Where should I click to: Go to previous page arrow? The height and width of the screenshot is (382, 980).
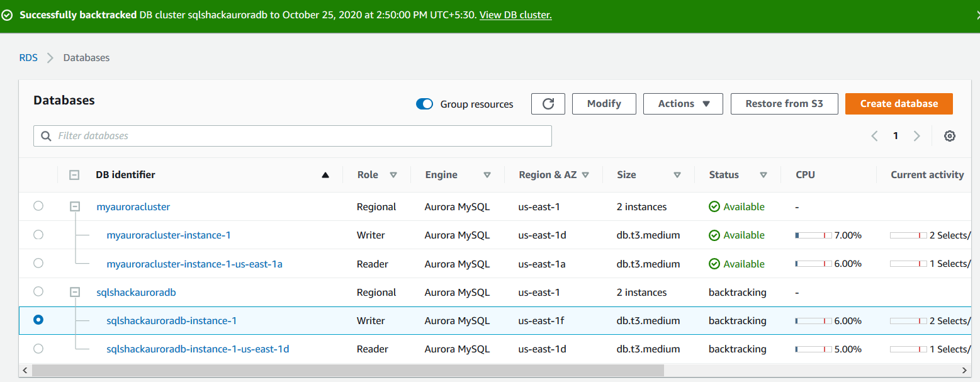pyautogui.click(x=874, y=136)
